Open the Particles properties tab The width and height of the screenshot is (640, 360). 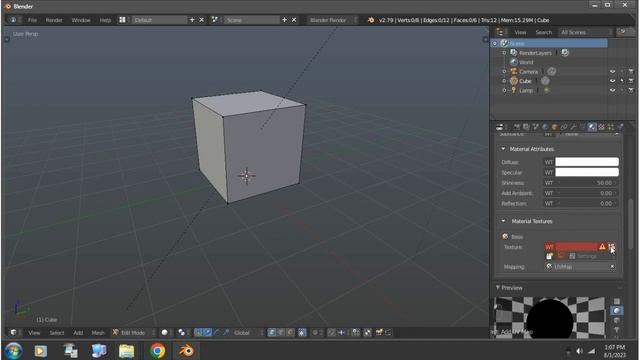(x=611, y=127)
